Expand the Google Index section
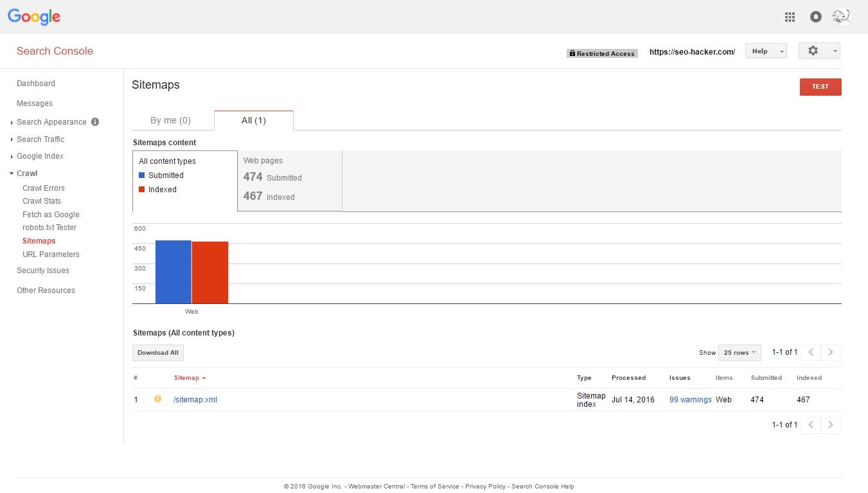Screen dimensions: 868x493 (40, 156)
